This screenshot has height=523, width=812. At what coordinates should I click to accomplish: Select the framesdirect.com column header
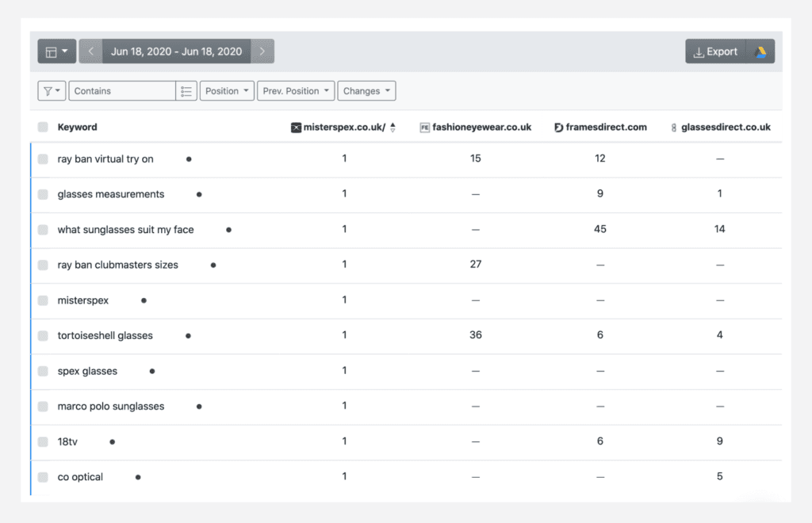(606, 128)
